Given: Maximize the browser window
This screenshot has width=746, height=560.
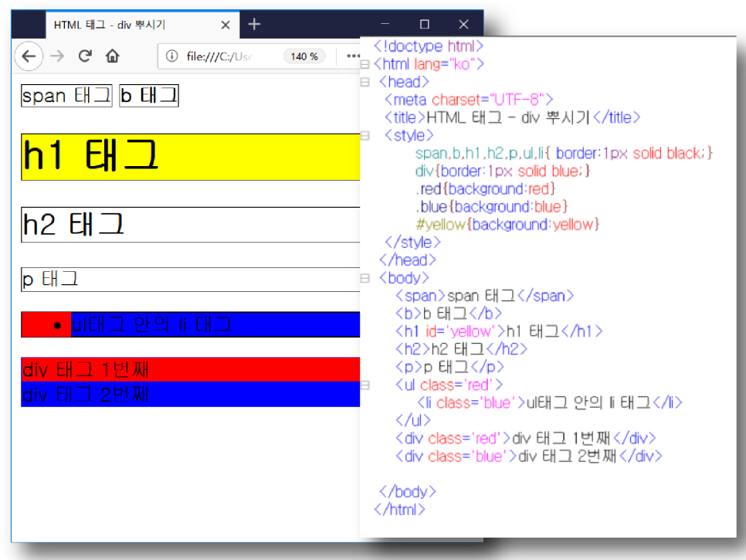Looking at the screenshot, I should click(x=425, y=24).
